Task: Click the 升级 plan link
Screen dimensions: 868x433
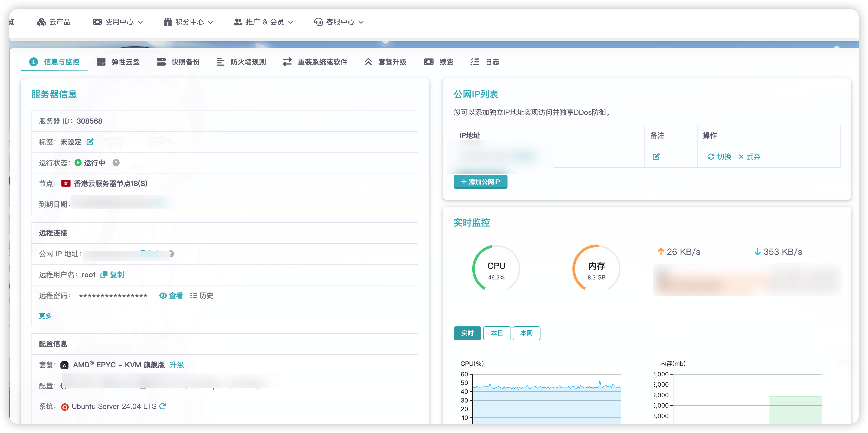Action: pyautogui.click(x=176, y=365)
